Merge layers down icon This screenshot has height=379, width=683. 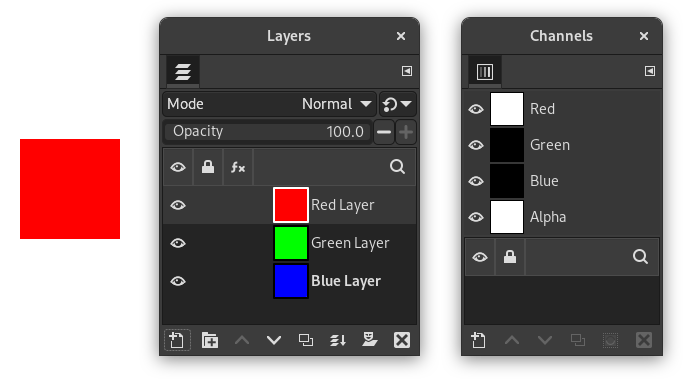(x=338, y=340)
